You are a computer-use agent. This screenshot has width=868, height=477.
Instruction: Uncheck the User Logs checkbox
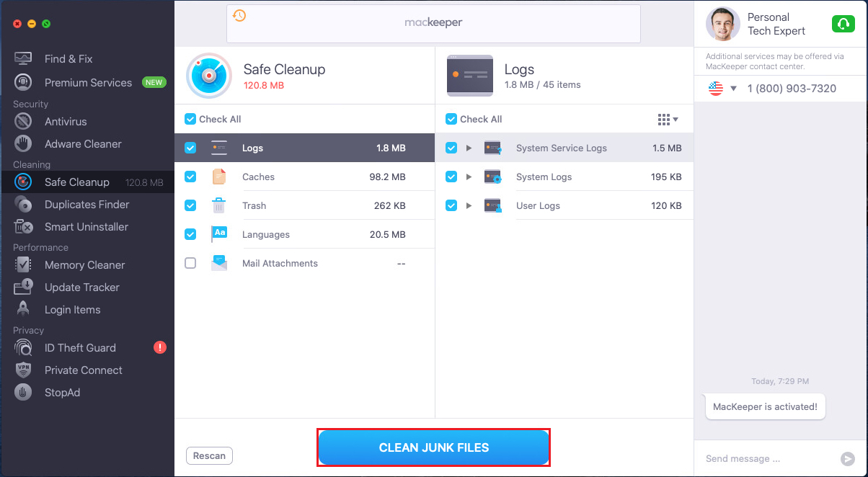[x=451, y=205]
